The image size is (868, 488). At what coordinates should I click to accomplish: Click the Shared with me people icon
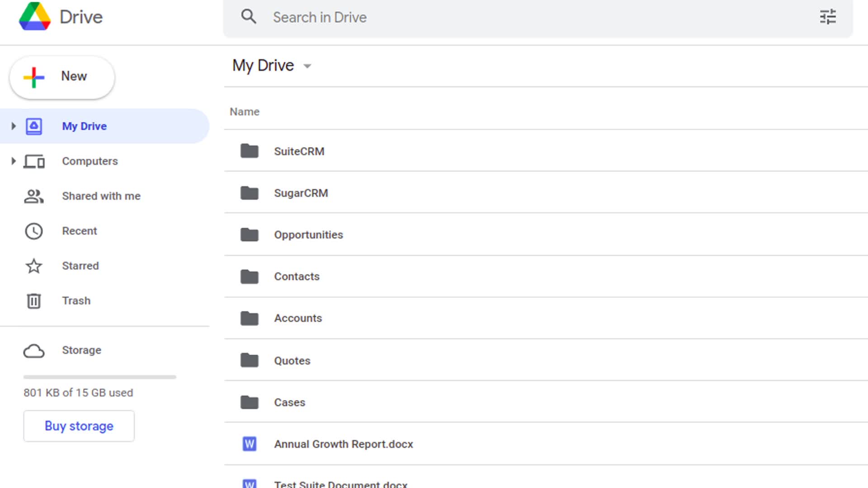(34, 196)
